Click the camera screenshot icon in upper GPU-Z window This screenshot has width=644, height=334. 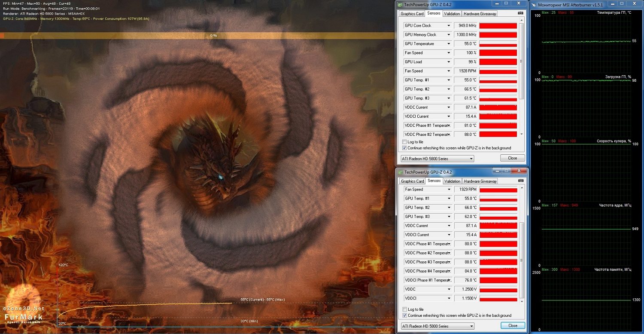tap(521, 13)
